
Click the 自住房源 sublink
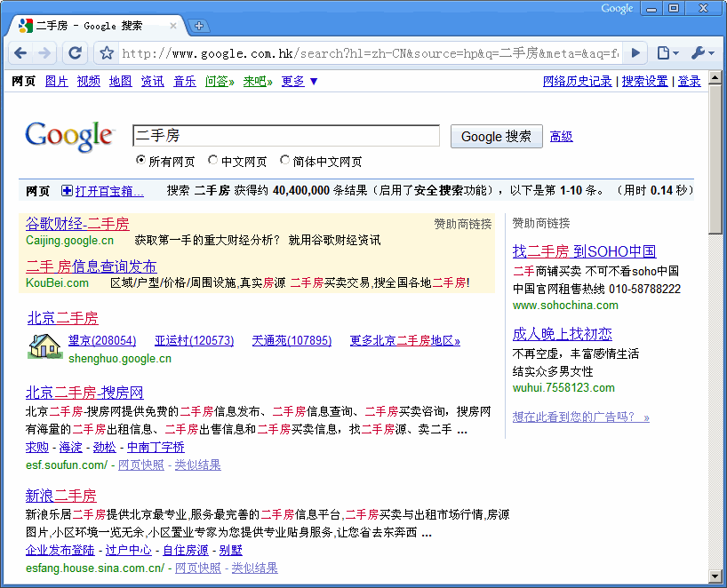tap(186, 550)
